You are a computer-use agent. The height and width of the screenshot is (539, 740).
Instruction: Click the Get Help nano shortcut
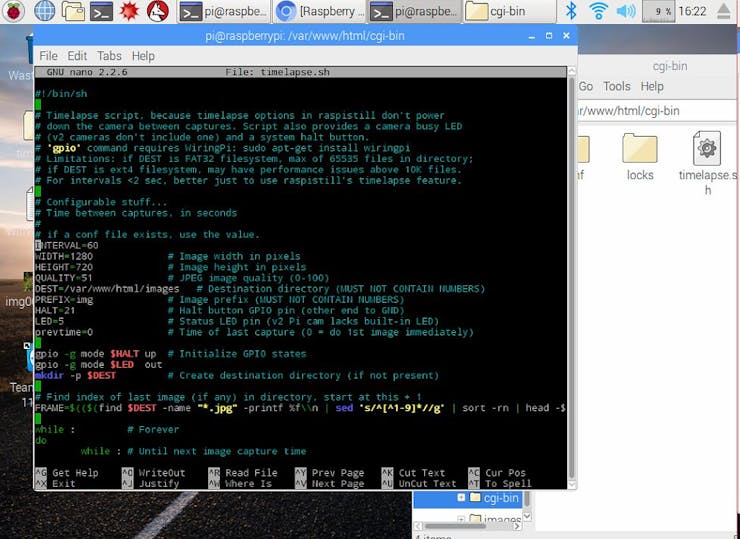(67, 473)
